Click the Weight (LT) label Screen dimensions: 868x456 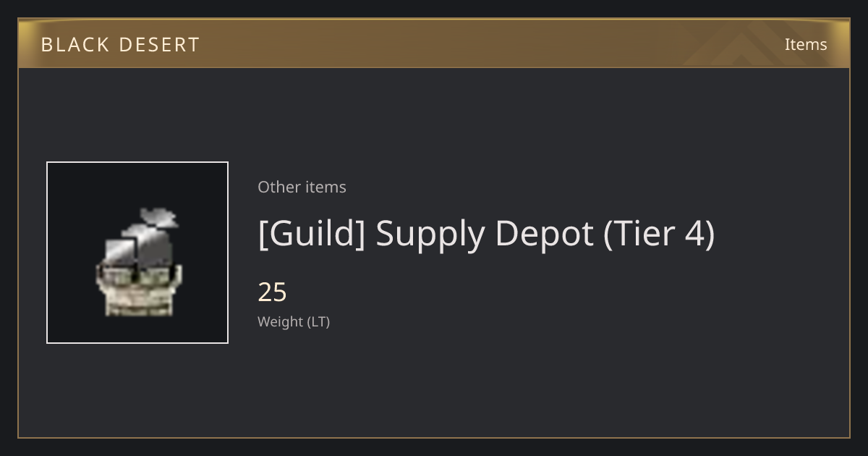(294, 321)
